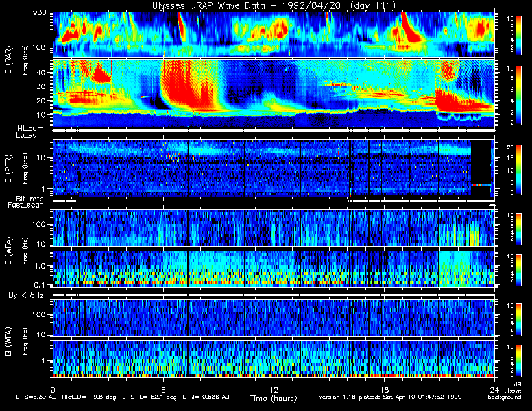Click the U-J= 0.586 AU footer value
Image resolution: width=532 pixels, height=411 pixels.
tap(206, 397)
